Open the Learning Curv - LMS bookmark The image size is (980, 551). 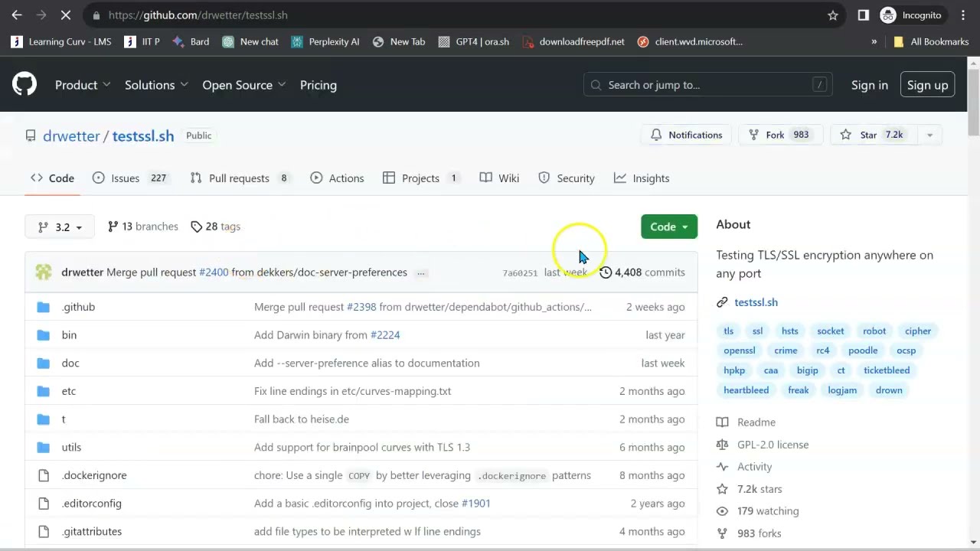[x=61, y=42]
